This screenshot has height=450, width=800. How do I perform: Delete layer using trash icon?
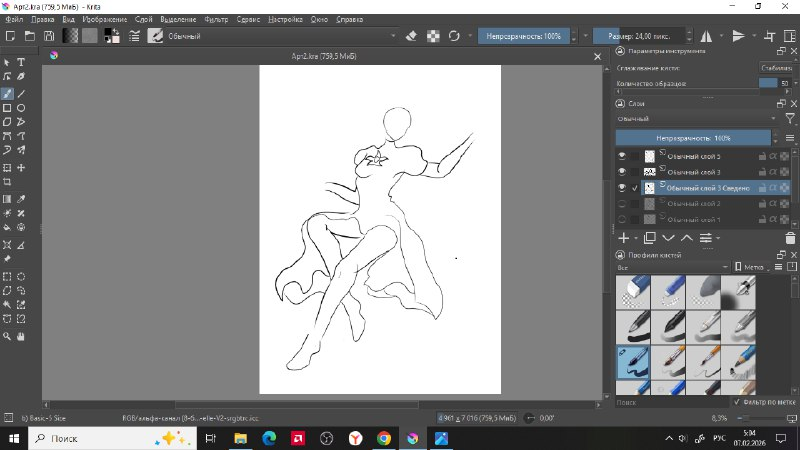pyautogui.click(x=793, y=238)
